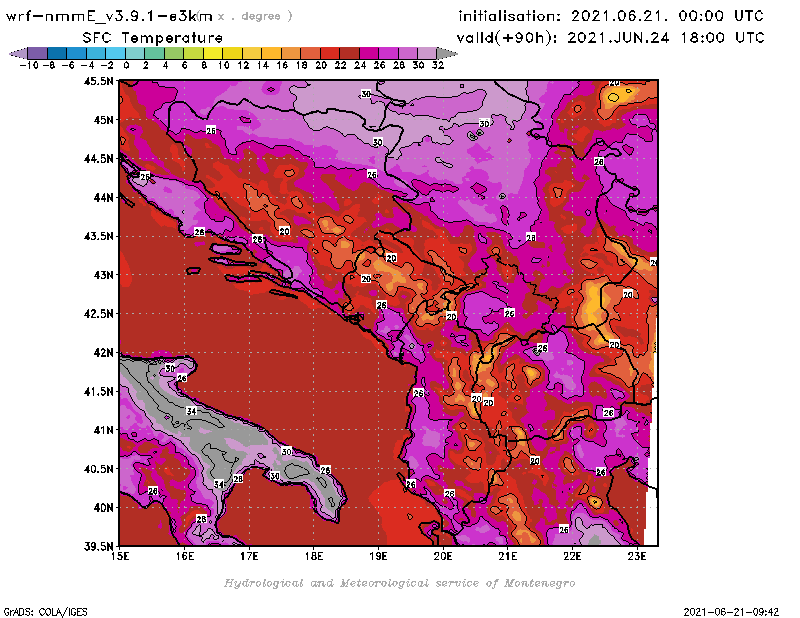800x618 pixels.
Task: Click the '19E' longitude label
Action: pos(378,556)
